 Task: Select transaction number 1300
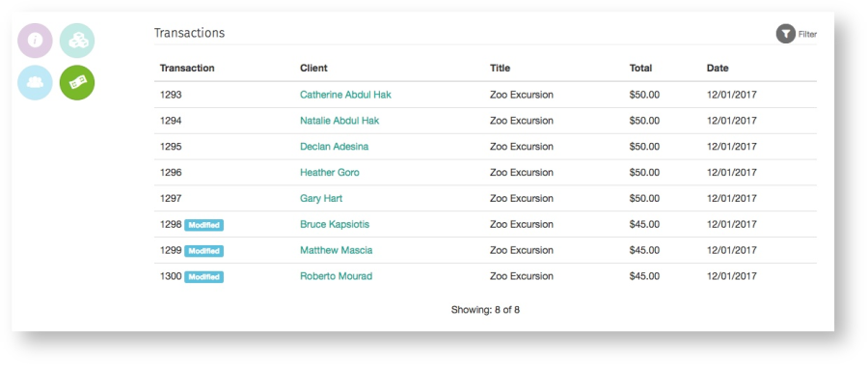tap(171, 276)
